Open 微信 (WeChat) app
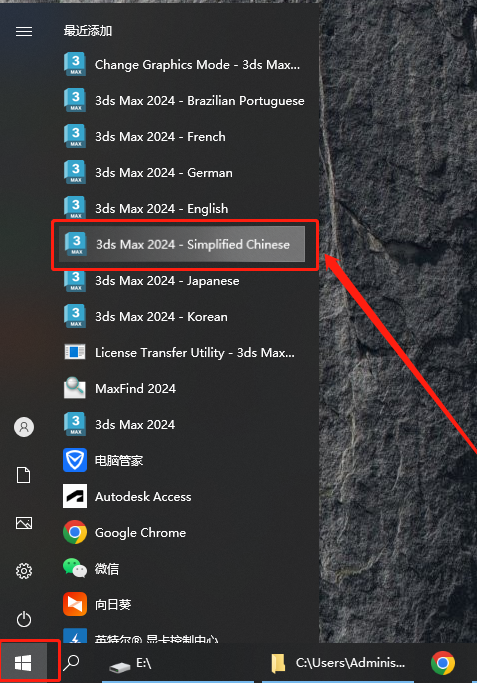Screen dimensions: 477x685 (x=182, y=568)
